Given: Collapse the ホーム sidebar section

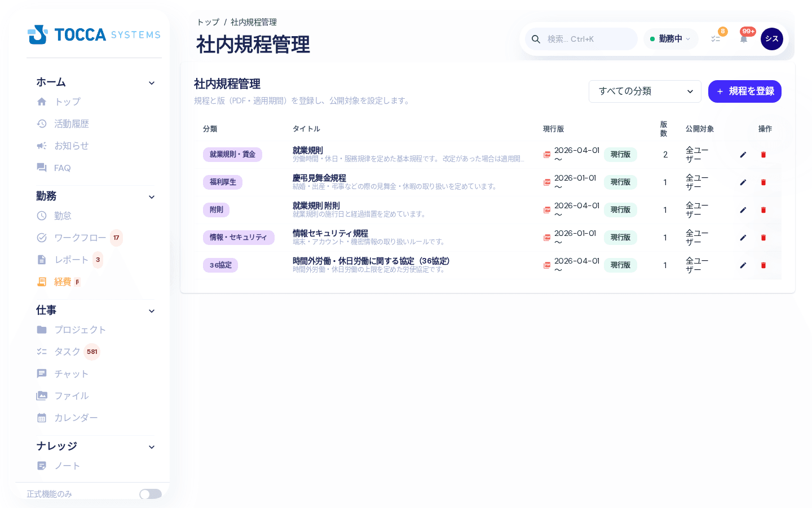Looking at the screenshot, I should pyautogui.click(x=151, y=83).
